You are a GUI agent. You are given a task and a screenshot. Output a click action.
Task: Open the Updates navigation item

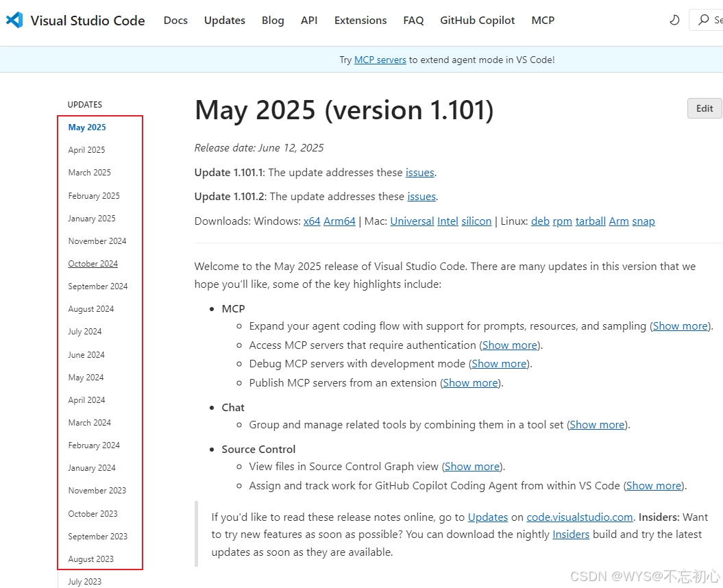[225, 21]
